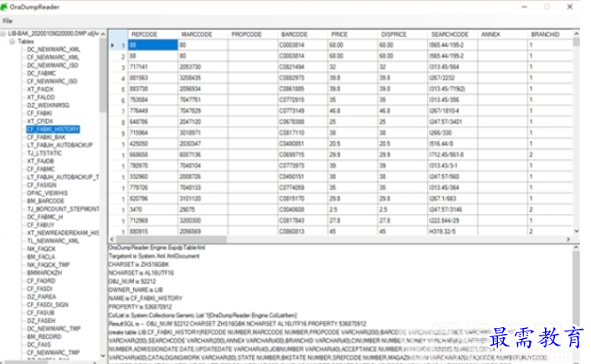Select table CF_NEWMARC_XML in tree
591x364 pixels.
(53, 57)
